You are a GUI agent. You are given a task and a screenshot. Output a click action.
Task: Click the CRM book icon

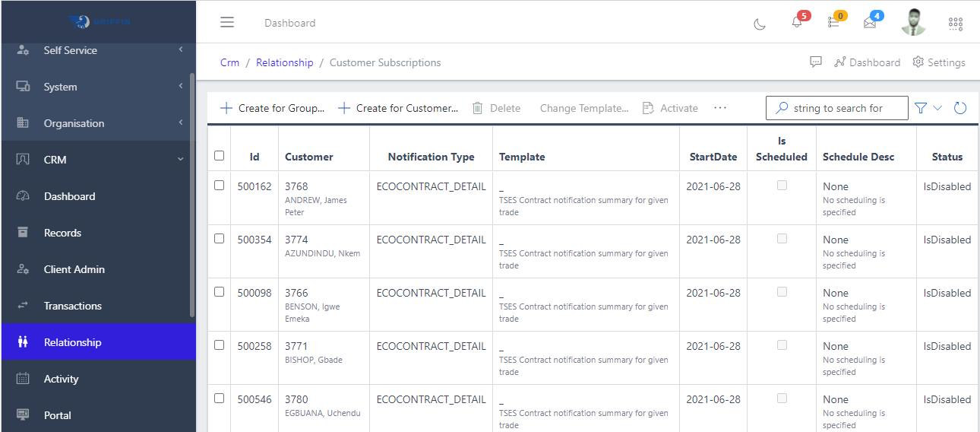tap(23, 160)
